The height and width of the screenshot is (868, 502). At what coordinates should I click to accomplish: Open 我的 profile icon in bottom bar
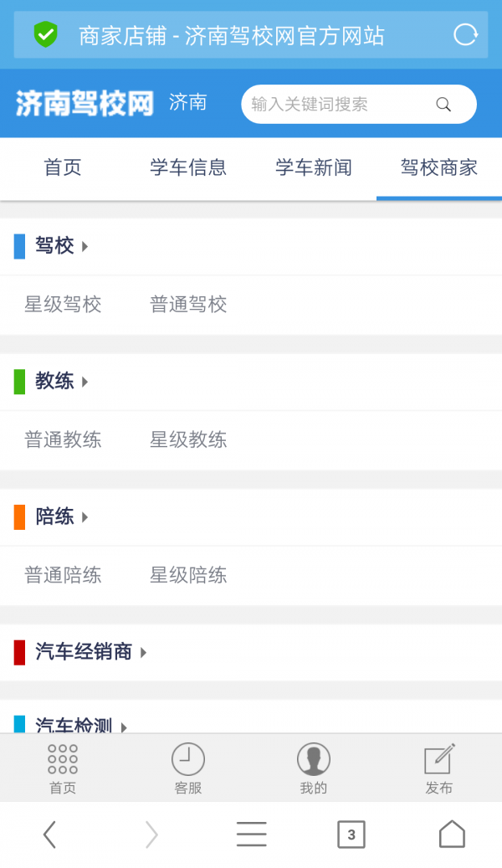313,763
